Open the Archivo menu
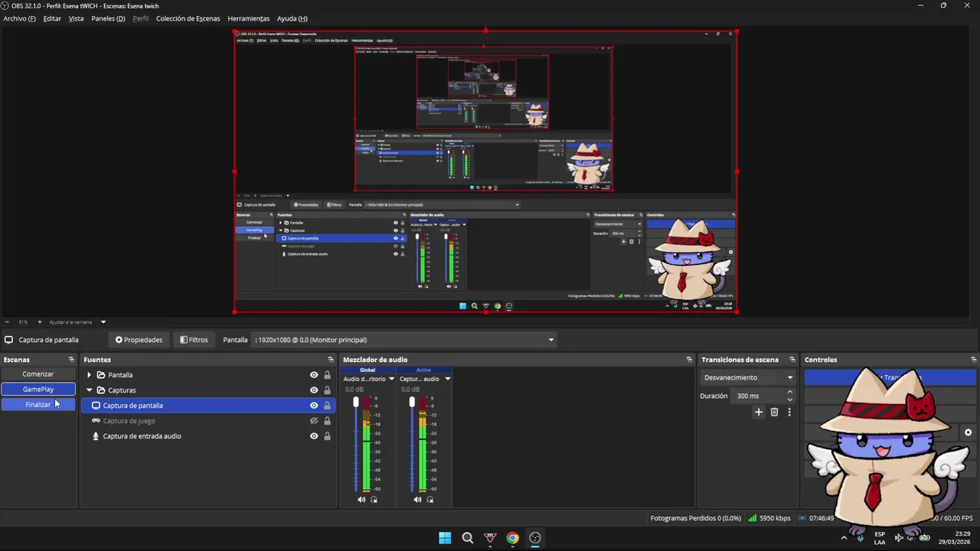This screenshot has height=551, width=980. pos(19,18)
